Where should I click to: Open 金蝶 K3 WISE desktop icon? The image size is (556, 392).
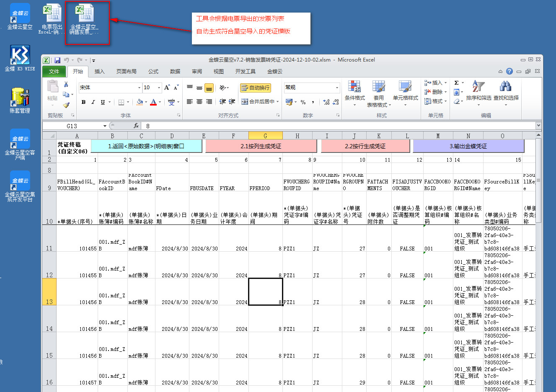coord(20,58)
